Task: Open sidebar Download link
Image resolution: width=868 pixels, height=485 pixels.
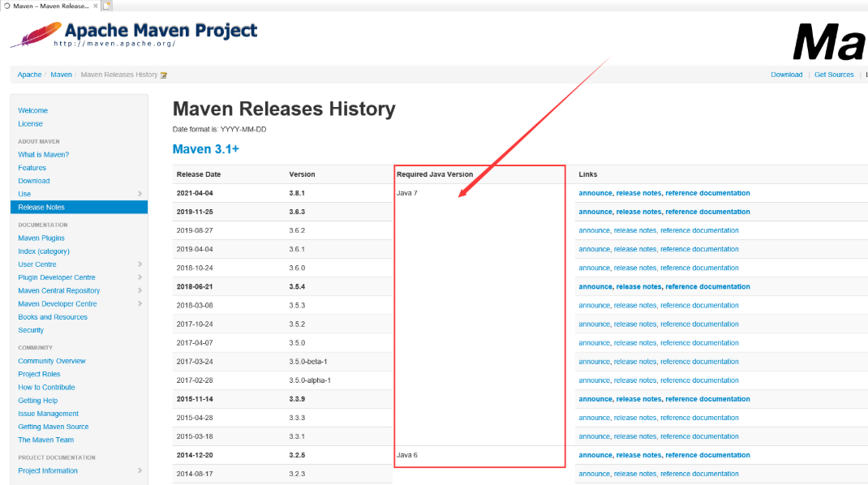Action: pyautogui.click(x=34, y=181)
